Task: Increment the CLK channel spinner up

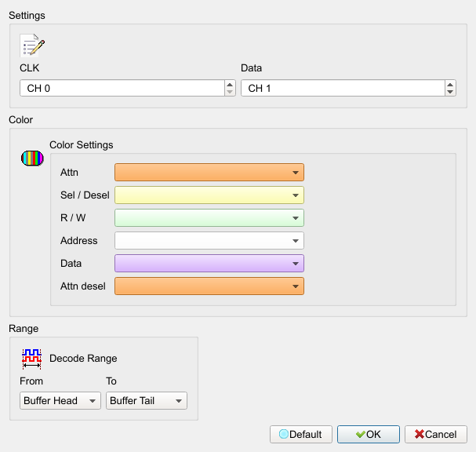Action: point(230,85)
